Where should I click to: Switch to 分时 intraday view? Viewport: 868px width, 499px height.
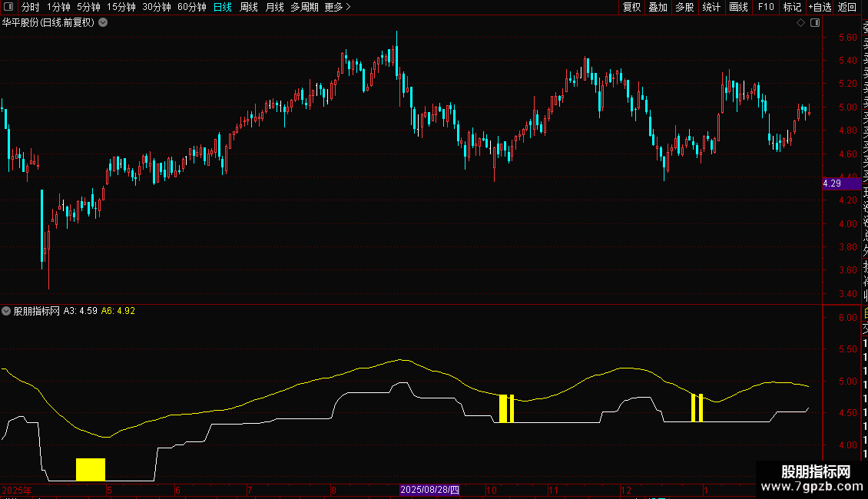click(x=31, y=7)
